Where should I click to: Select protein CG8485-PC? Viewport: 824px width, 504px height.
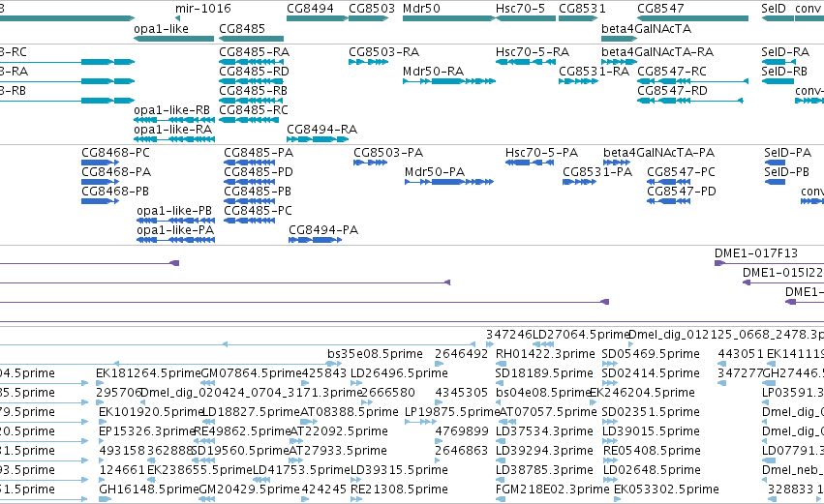click(250, 221)
